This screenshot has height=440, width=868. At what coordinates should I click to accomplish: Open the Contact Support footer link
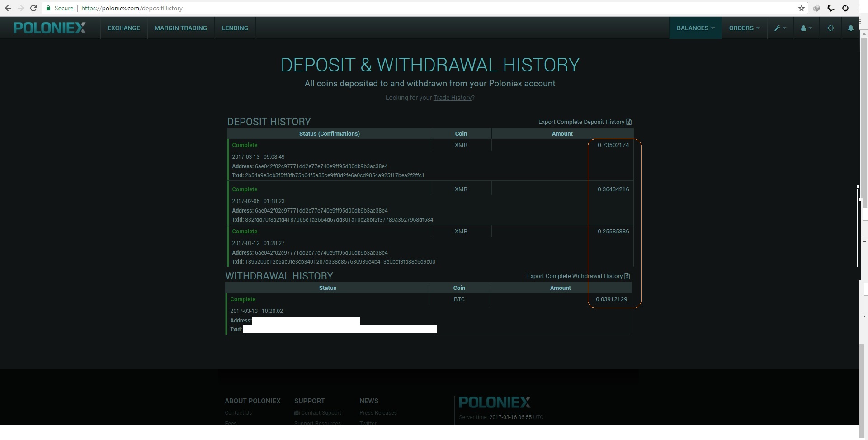321,413
